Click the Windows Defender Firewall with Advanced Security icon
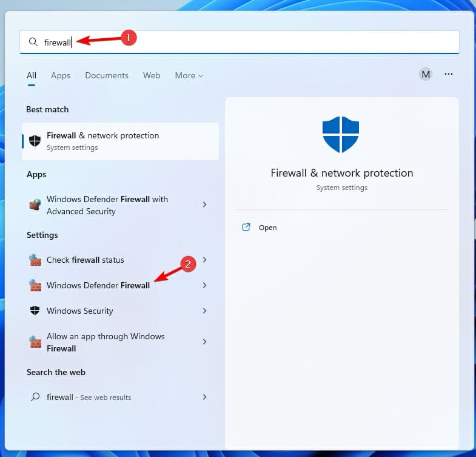 pyautogui.click(x=35, y=205)
